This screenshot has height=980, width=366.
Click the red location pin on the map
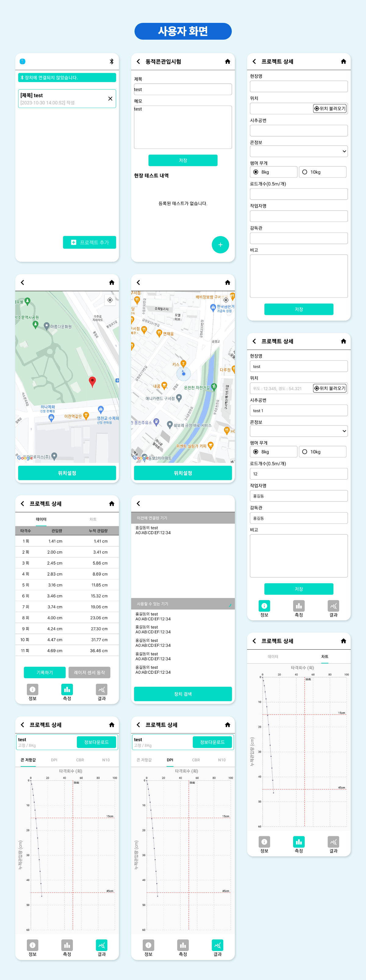click(92, 381)
